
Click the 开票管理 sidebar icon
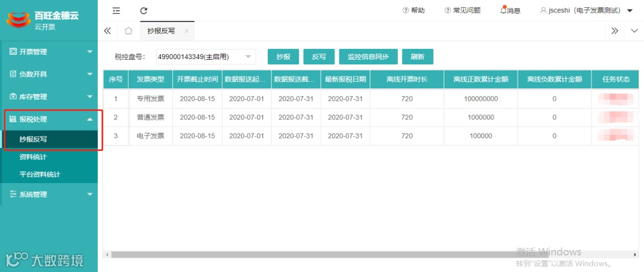coord(13,51)
